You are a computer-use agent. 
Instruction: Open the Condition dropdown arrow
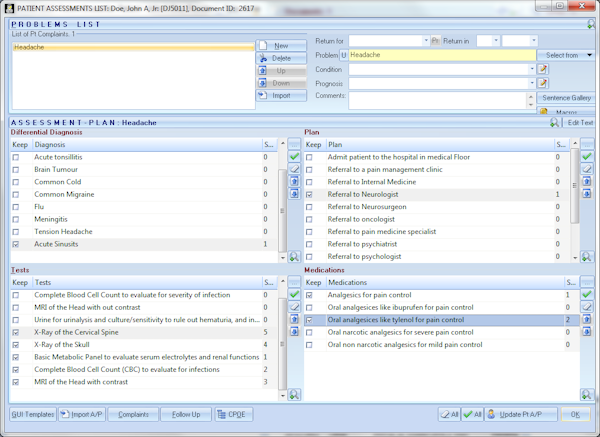(x=532, y=69)
